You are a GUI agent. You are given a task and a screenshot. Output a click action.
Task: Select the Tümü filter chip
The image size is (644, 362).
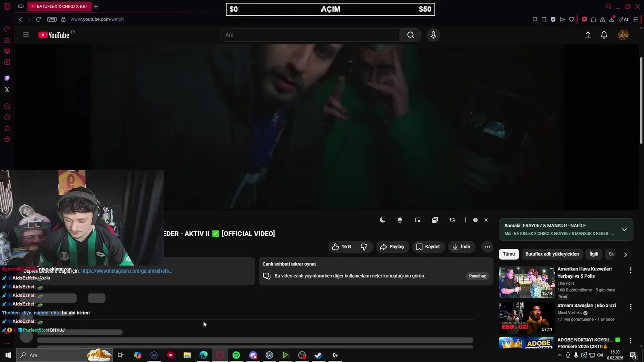[509, 254]
